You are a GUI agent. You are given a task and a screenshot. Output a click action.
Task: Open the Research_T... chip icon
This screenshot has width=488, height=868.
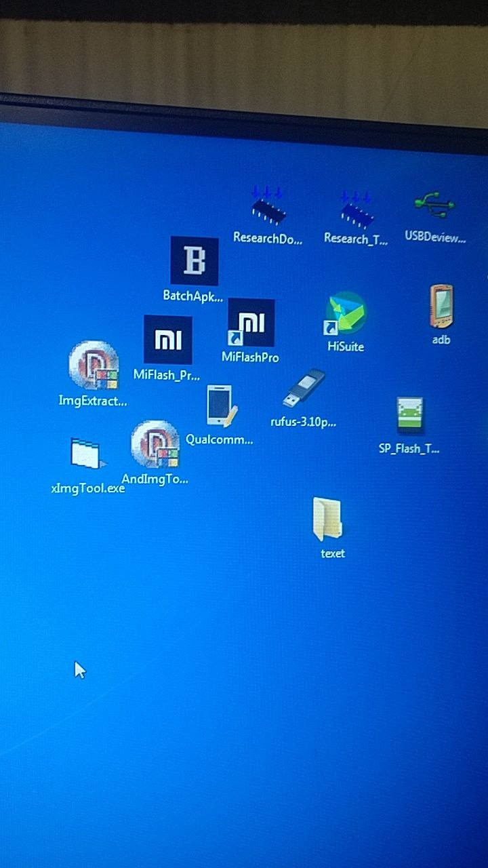point(357,209)
